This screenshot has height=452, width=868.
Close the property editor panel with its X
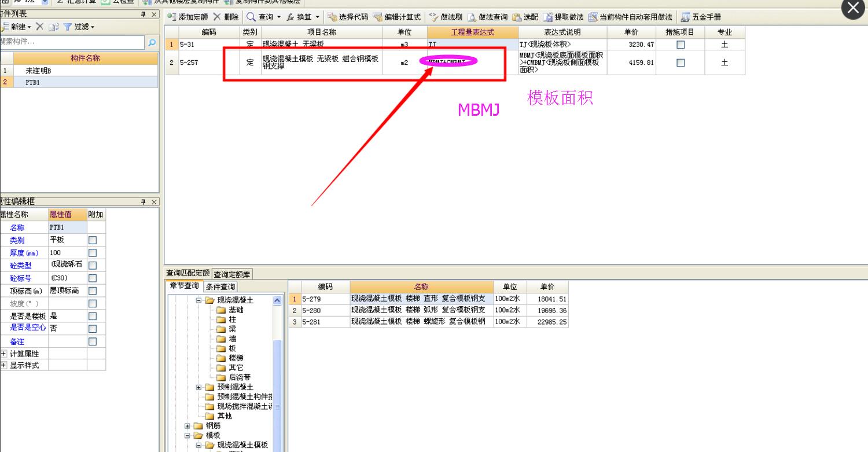tap(155, 202)
